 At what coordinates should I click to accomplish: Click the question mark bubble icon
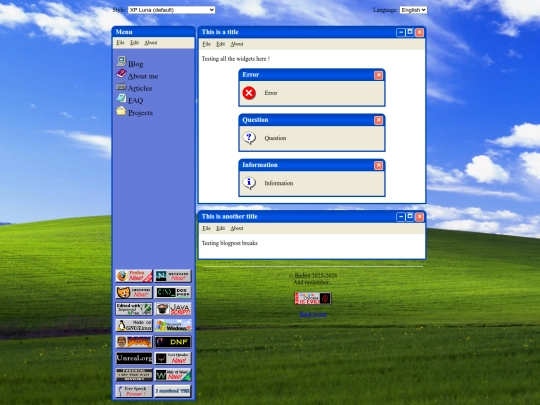pos(249,138)
